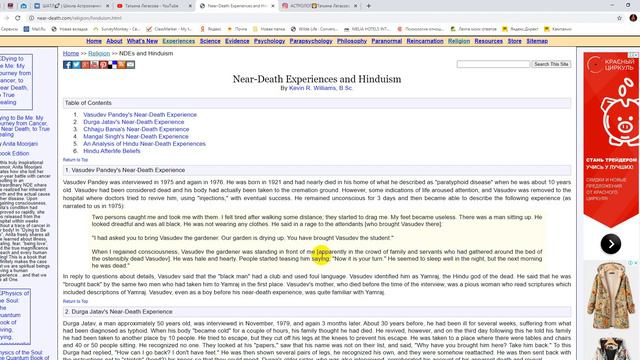Close the coat advertisement with X icon
Viewport: 640px width, 360px height.
coord(636,263)
